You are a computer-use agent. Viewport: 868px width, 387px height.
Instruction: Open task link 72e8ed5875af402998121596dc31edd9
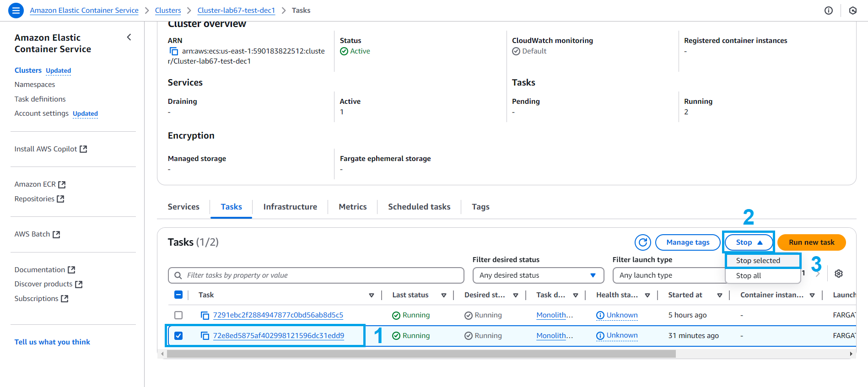[279, 336]
